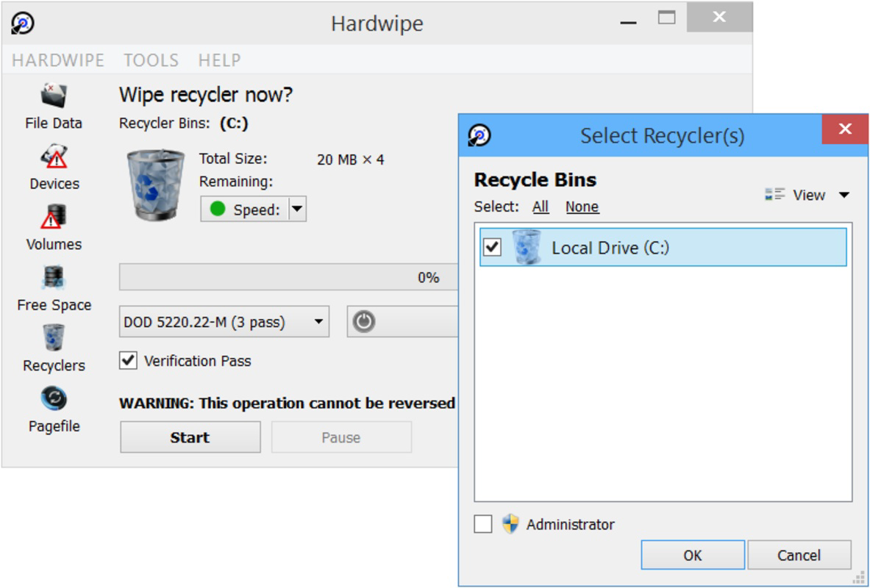Click the WARNING operation cannot be reversed text
This screenshot has width=870, height=588.
pyautogui.click(x=288, y=403)
